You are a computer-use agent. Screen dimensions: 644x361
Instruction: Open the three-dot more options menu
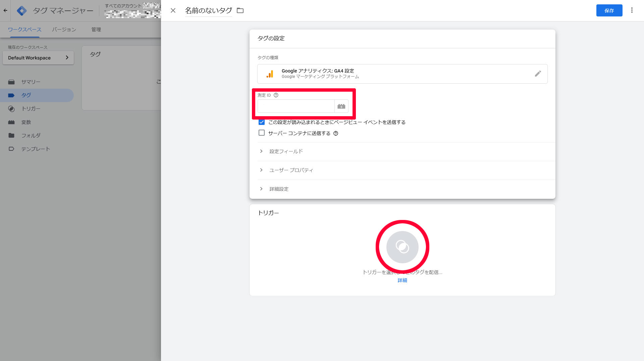(x=632, y=10)
